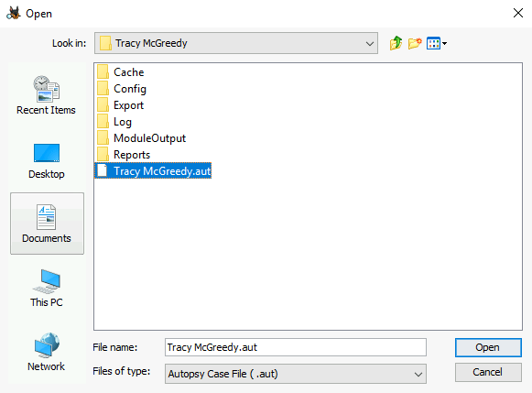Open Recent Items location

(x=47, y=95)
